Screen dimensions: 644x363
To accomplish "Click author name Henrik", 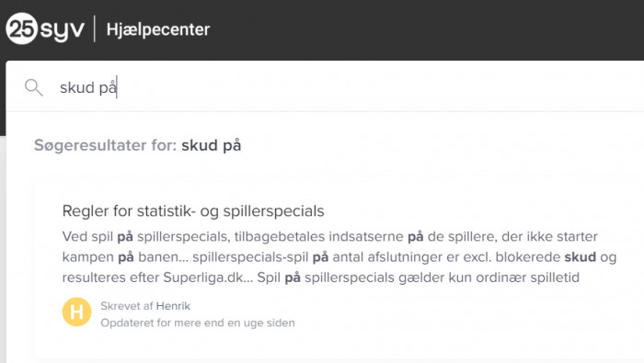I will point(173,306).
